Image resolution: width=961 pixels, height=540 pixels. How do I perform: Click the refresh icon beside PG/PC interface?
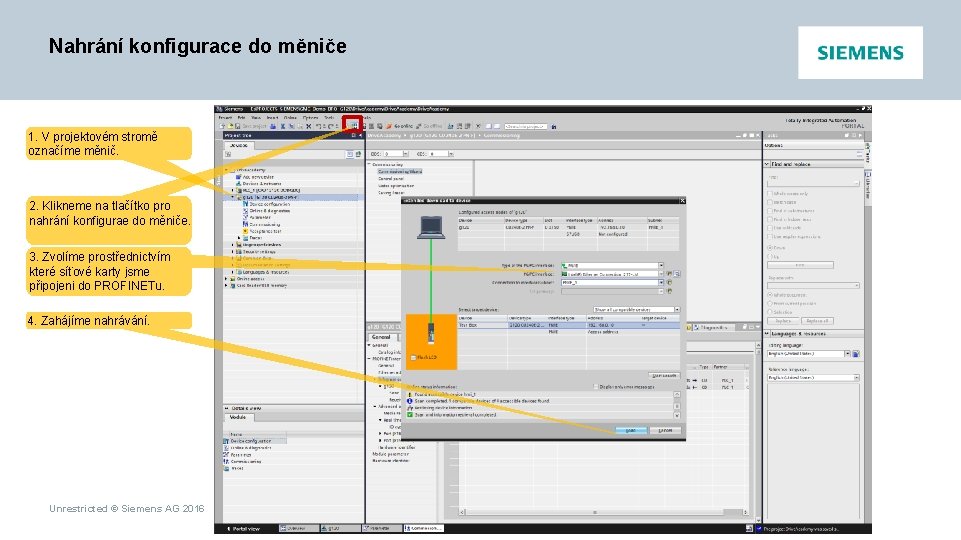point(669,274)
